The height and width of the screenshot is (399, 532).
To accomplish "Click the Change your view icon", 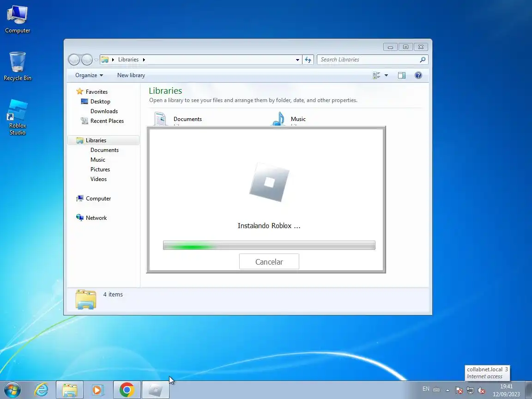I will [x=376, y=75].
